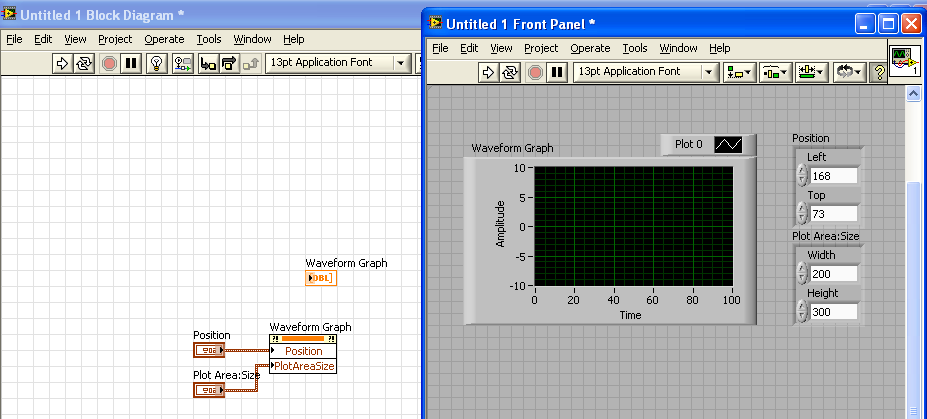Viewport: 927px width, 419px height.
Task: Click Plot 0 legend line style swatch
Action: (728, 144)
